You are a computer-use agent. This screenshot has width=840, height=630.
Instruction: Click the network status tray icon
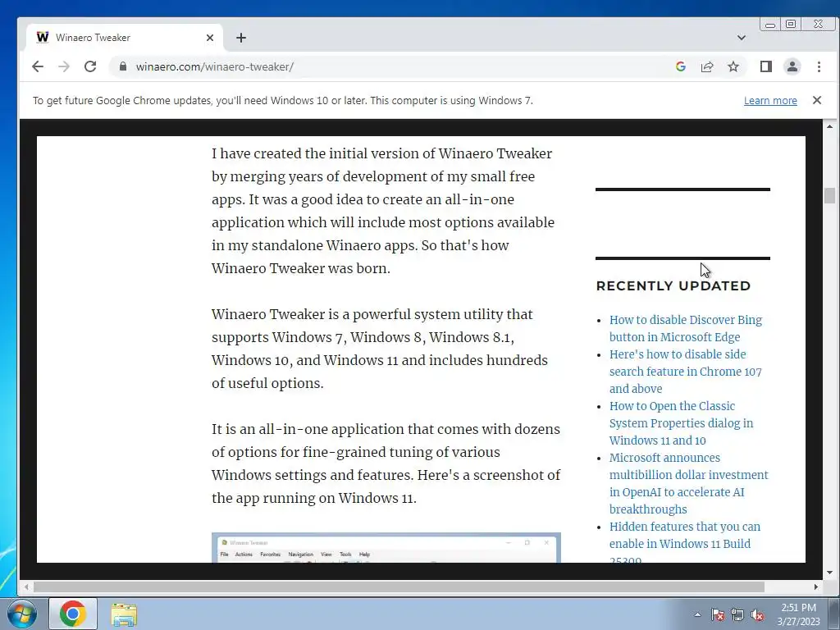pos(737,615)
